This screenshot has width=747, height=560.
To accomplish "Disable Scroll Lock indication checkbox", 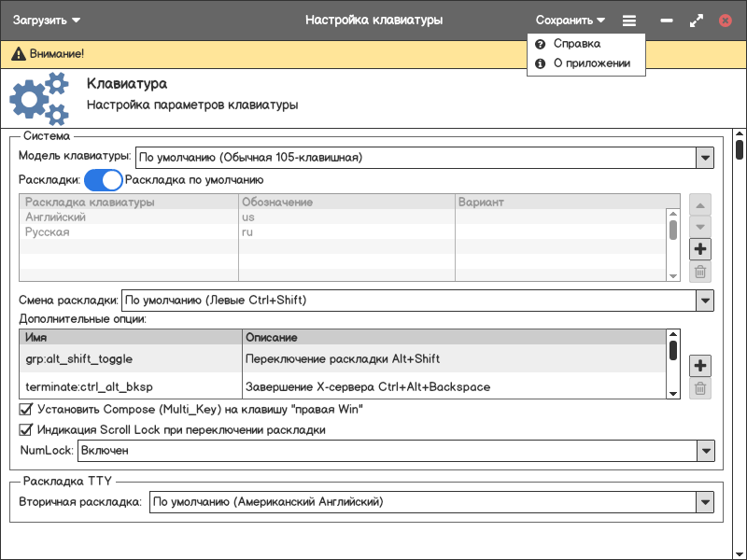I will tap(26, 430).
